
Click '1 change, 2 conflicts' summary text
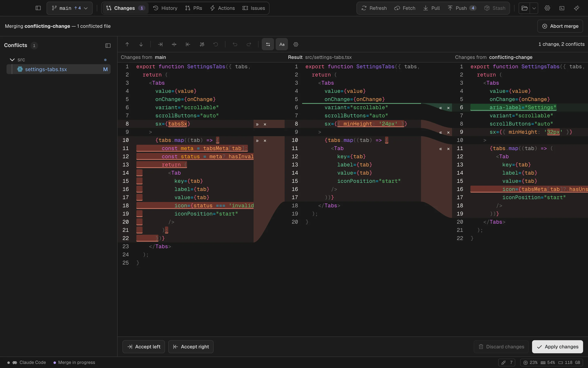(x=561, y=44)
